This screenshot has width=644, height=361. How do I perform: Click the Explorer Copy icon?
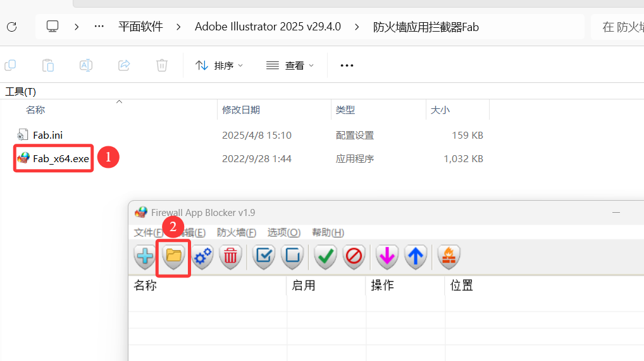tap(10, 65)
